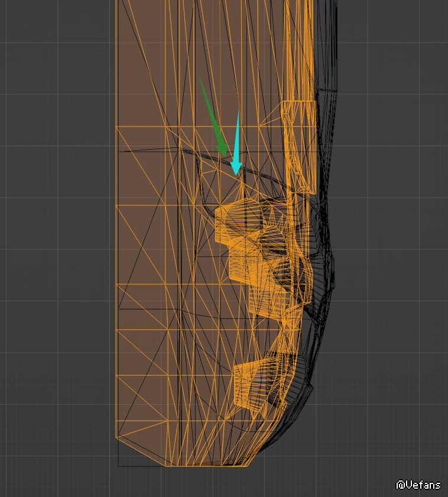The image size is (448, 497).
Task: Click the pointed tip of the green arrow
Action: [x=225, y=156]
